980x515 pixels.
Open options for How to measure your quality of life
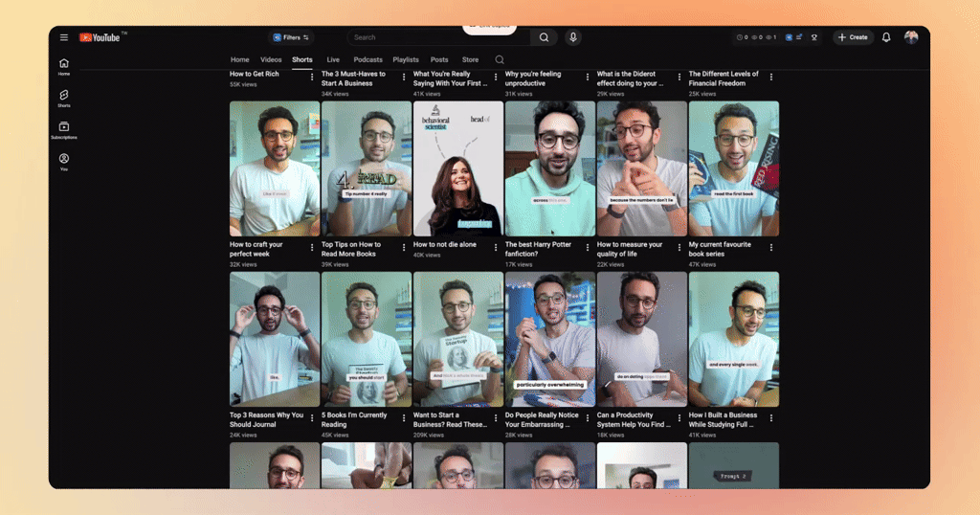679,248
